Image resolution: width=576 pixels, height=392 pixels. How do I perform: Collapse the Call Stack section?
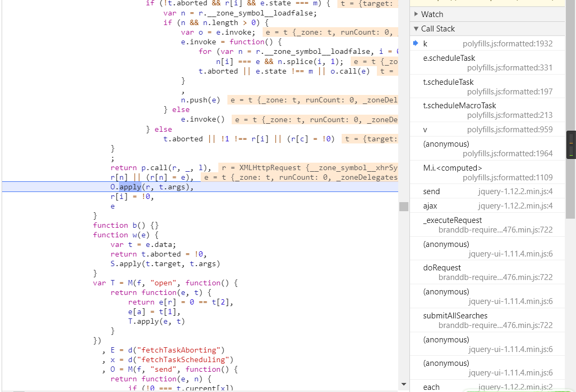(416, 29)
